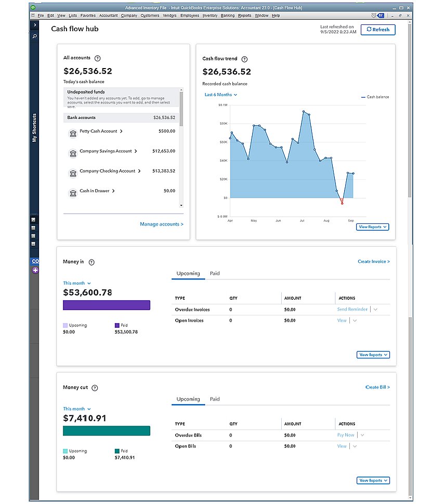Open This month dropdown under Money in
This screenshot has width=445, height=504.
[x=77, y=283]
